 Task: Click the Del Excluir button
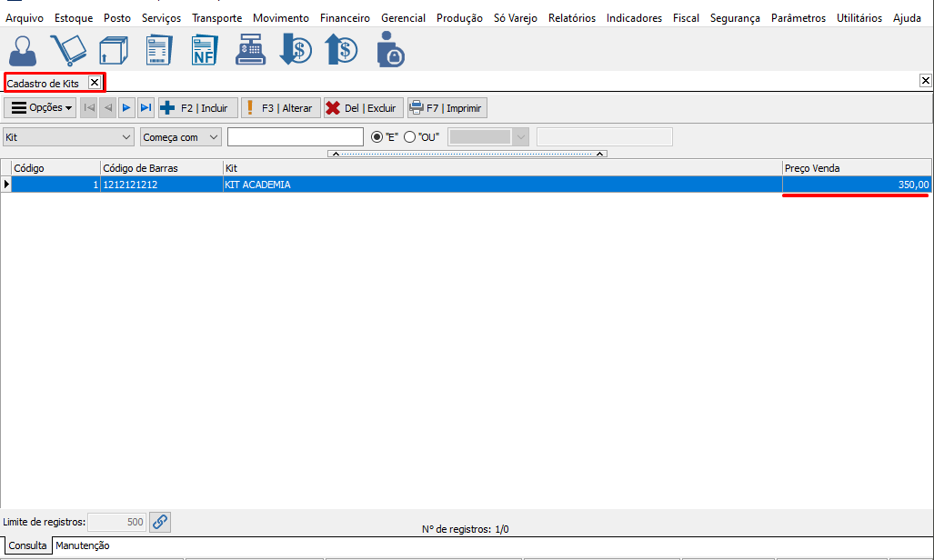[x=362, y=108]
